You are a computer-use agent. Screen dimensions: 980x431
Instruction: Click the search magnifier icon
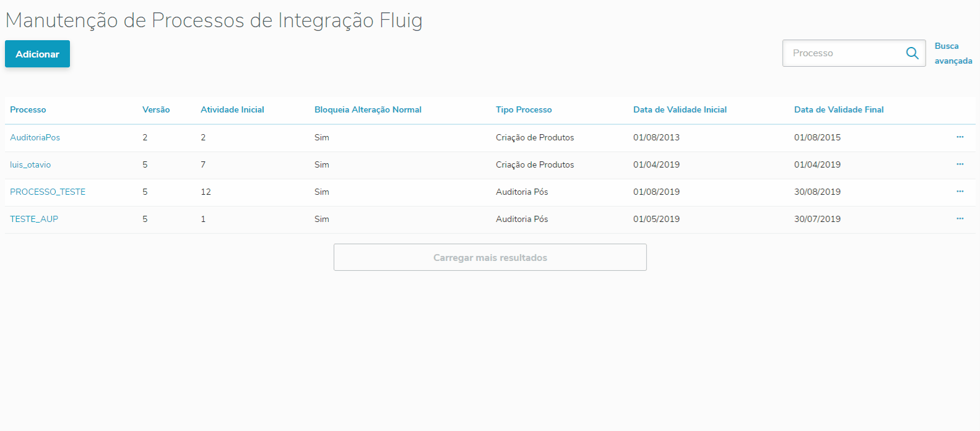pos(912,53)
